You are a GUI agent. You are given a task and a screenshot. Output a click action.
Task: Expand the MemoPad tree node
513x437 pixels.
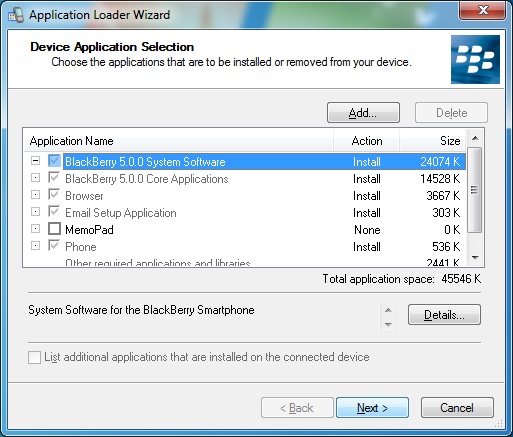pyautogui.click(x=35, y=229)
